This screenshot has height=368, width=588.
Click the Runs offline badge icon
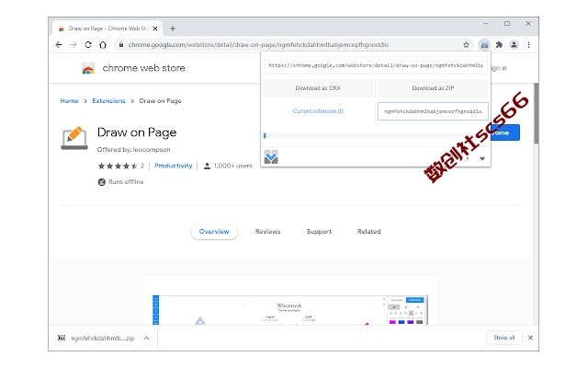coord(102,182)
